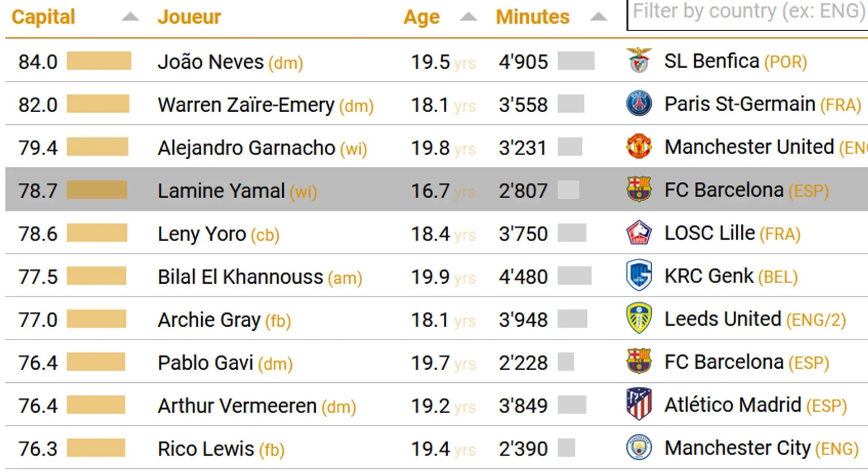Click the Atlético Madrid club crest
Screen dimensions: 868x474
639,404
